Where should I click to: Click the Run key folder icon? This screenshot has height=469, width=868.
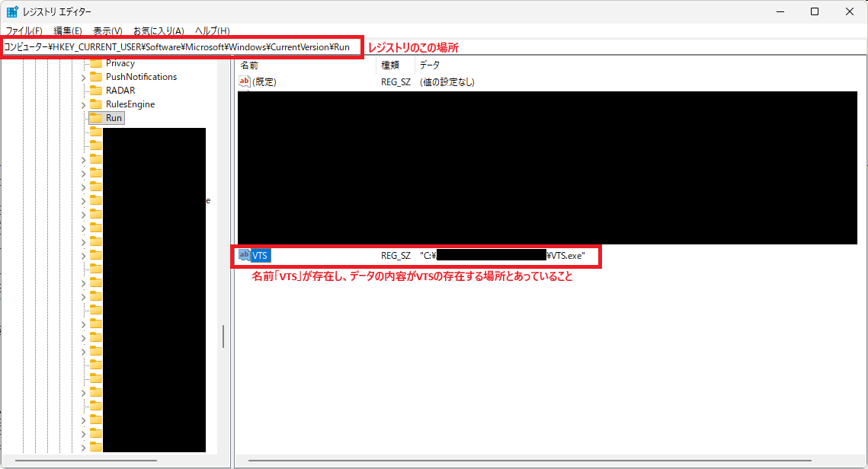pos(96,118)
